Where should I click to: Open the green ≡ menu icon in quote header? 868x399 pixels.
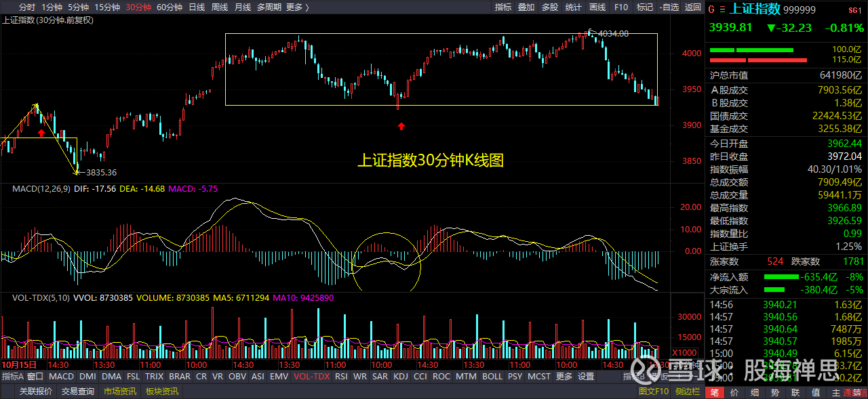pyautogui.click(x=723, y=9)
